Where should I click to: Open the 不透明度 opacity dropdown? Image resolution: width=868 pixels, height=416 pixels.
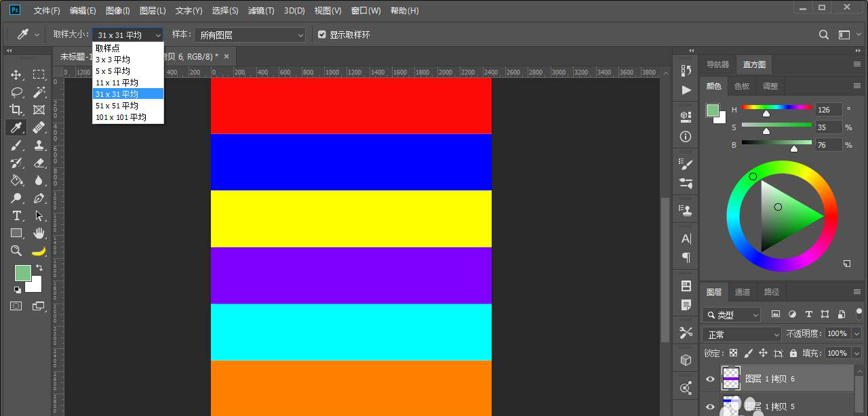click(856, 333)
